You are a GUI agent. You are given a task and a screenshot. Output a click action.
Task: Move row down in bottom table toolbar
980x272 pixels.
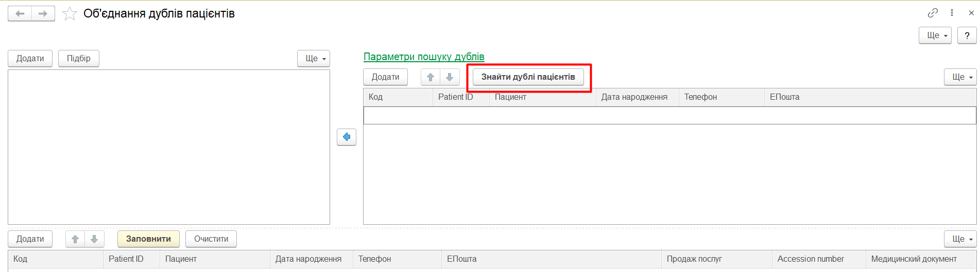(x=94, y=239)
